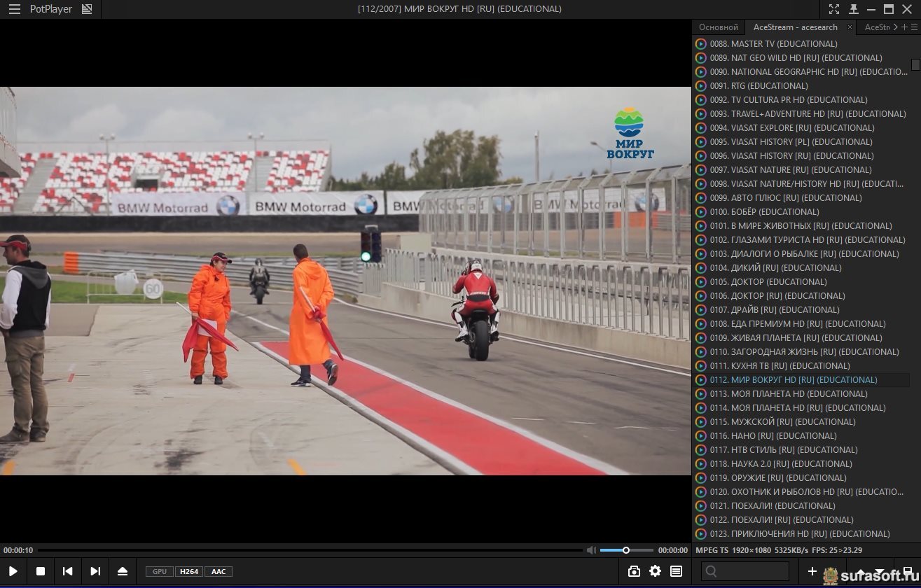
Task: Click the stream icon beside 0094. VIASAT EXPLORE
Action: pos(701,127)
